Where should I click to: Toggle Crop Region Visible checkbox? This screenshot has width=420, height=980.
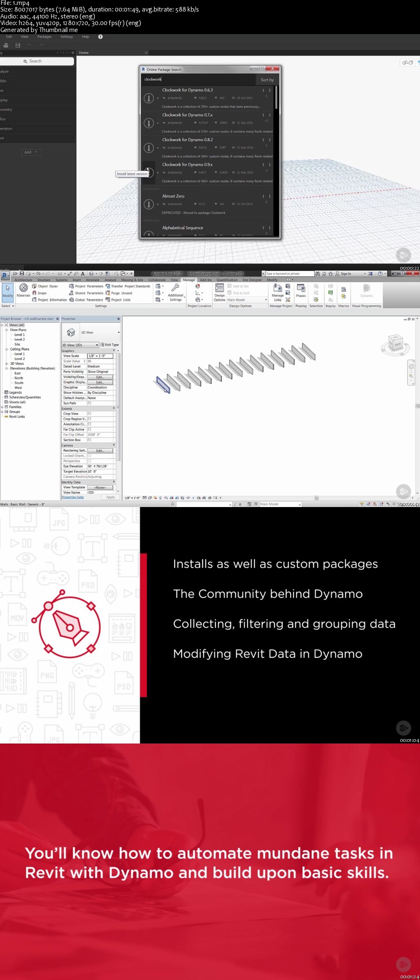pyautogui.click(x=89, y=419)
